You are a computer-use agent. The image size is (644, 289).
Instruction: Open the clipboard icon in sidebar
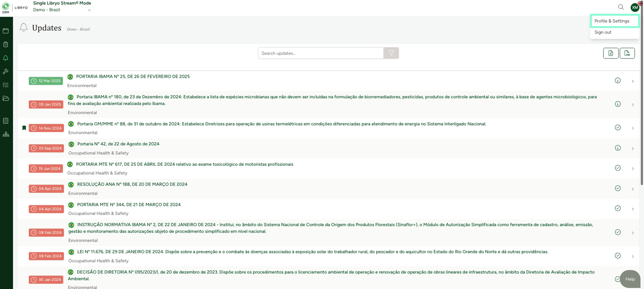pos(6,44)
